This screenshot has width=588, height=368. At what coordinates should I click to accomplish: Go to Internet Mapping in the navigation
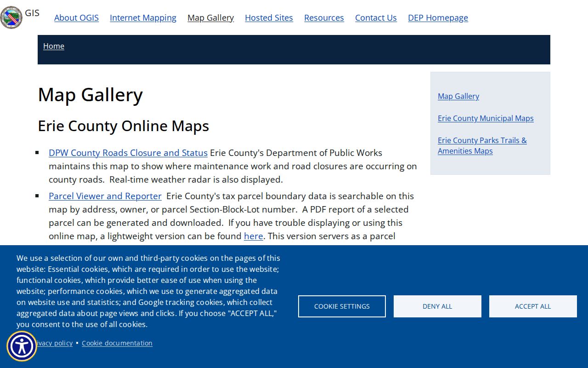143,17
